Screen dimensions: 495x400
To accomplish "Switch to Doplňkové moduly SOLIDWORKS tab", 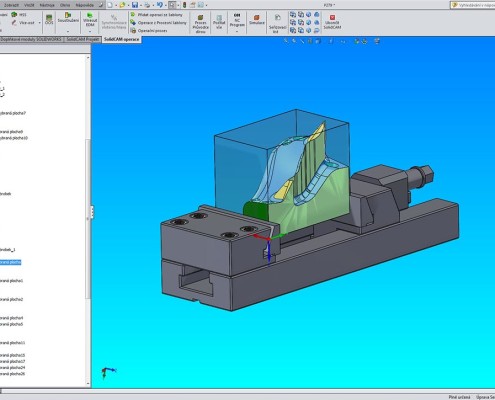I will (x=31, y=39).
